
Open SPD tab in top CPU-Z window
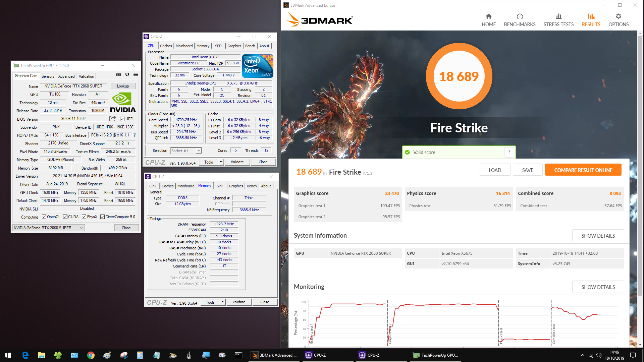[x=218, y=46]
